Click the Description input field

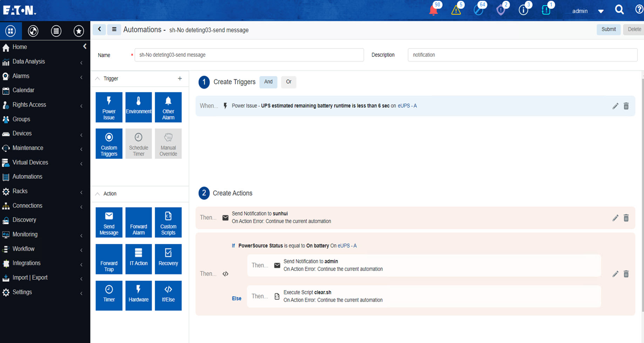(x=522, y=55)
